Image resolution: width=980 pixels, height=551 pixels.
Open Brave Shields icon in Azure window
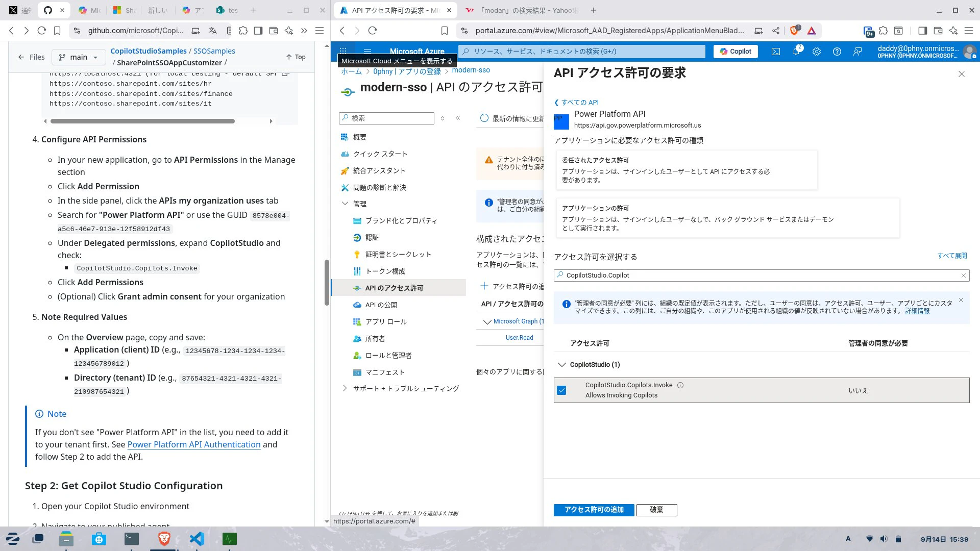click(x=794, y=31)
